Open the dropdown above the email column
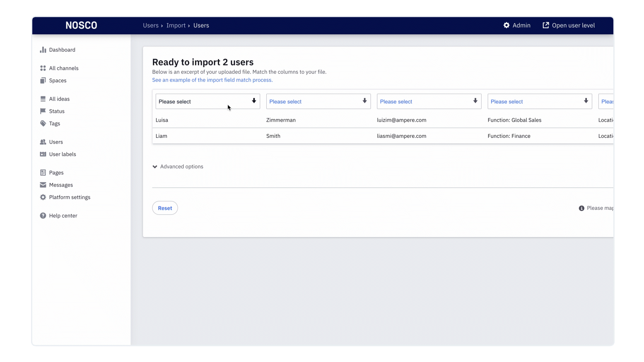Viewport: 644px width, 362px height. [429, 101]
